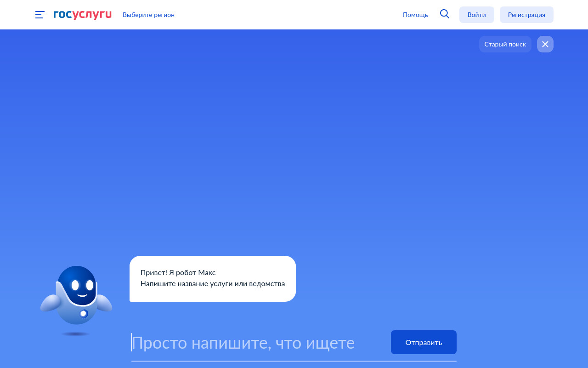Click the Привет! Я робот Макс message
This screenshot has width=588, height=368.
(213, 279)
